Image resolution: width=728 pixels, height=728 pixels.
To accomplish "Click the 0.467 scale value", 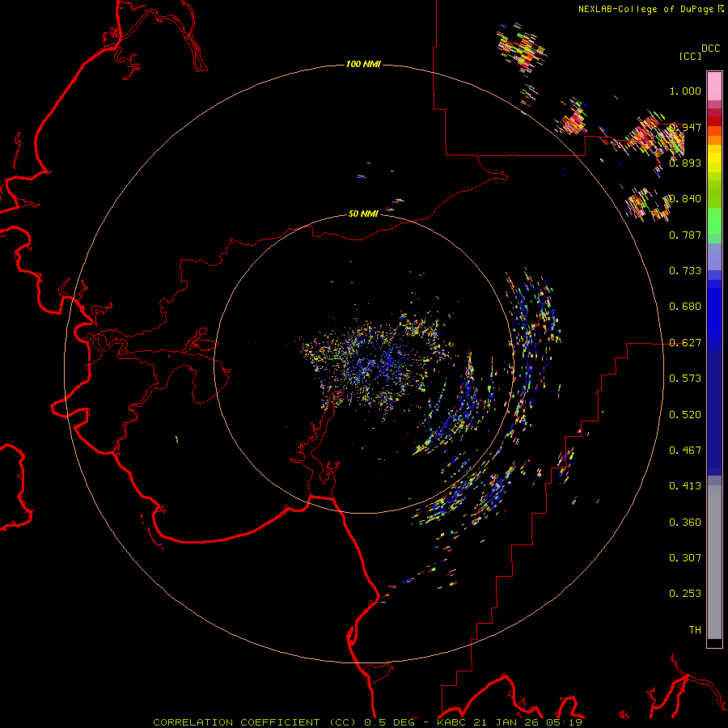I will tap(685, 450).
